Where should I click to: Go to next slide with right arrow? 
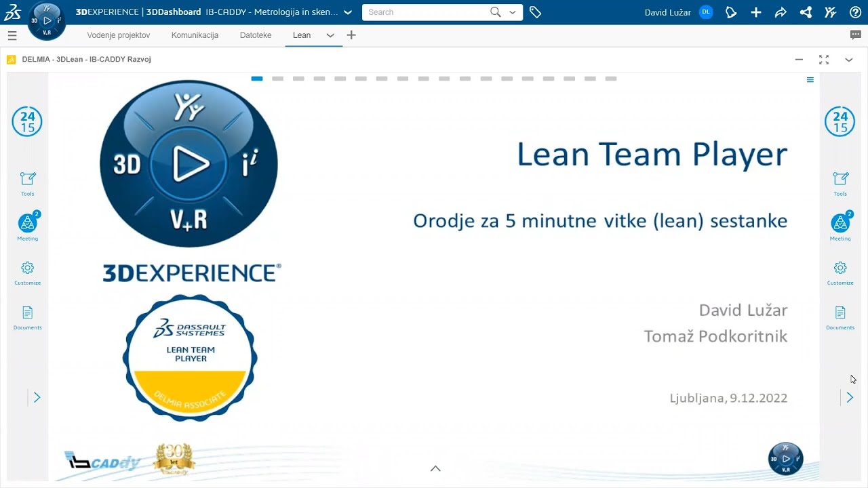(x=850, y=398)
